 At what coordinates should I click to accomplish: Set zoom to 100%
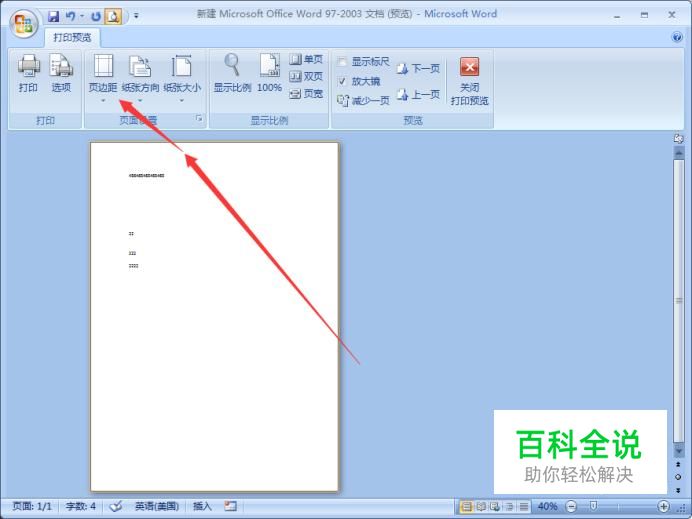click(x=269, y=74)
